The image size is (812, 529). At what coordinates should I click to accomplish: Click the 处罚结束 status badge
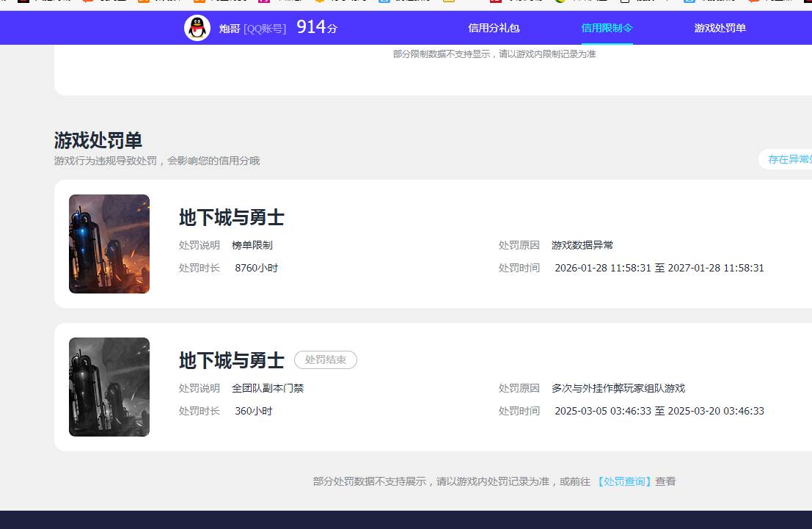325,360
